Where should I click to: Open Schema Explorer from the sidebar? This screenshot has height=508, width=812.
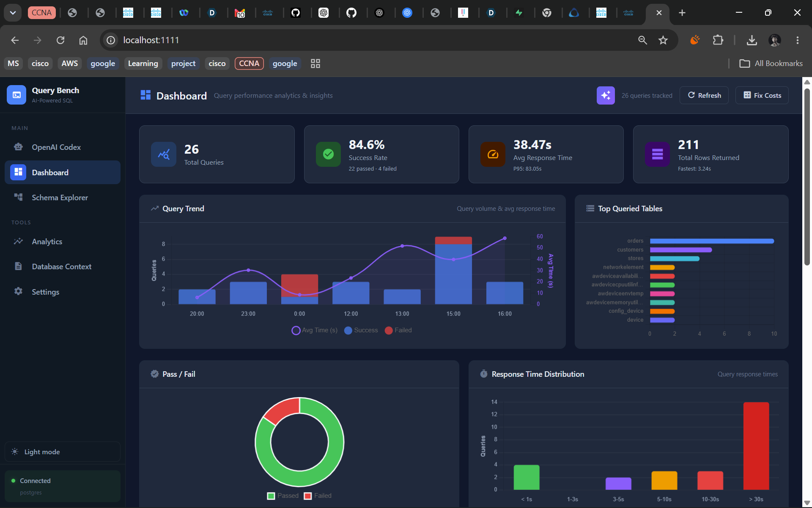pos(63,197)
